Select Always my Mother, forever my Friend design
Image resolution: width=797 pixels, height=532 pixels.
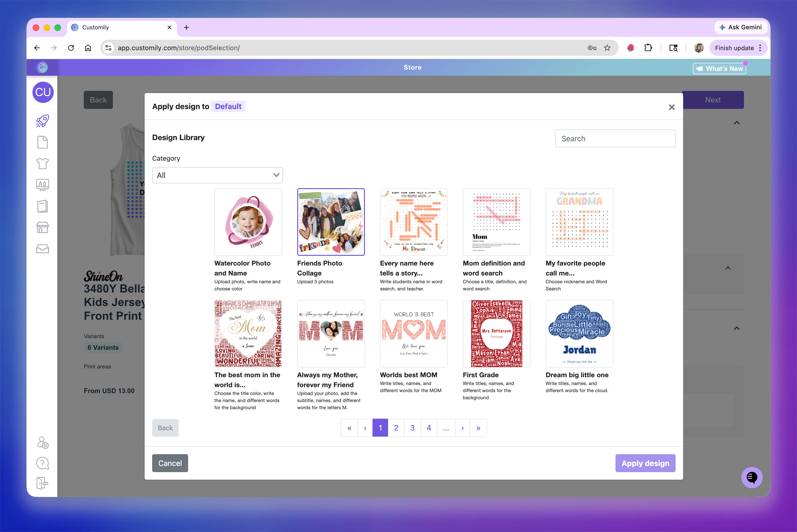click(x=331, y=333)
